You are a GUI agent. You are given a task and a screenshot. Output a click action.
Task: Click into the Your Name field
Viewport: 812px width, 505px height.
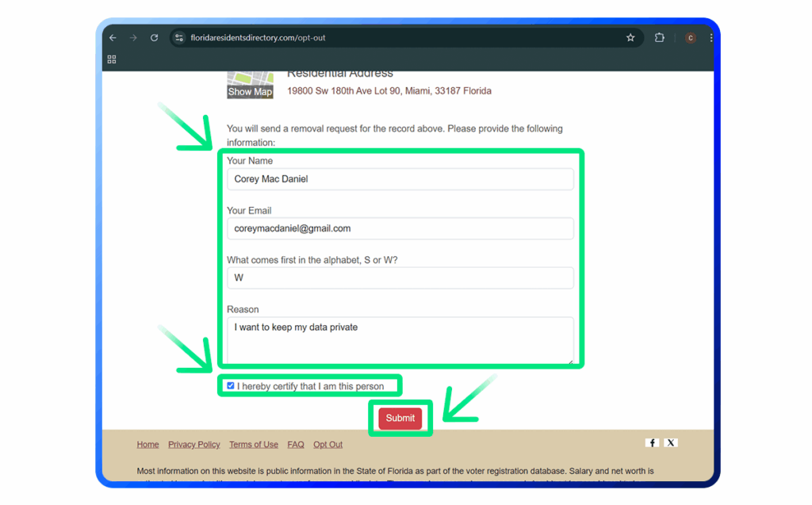400,179
